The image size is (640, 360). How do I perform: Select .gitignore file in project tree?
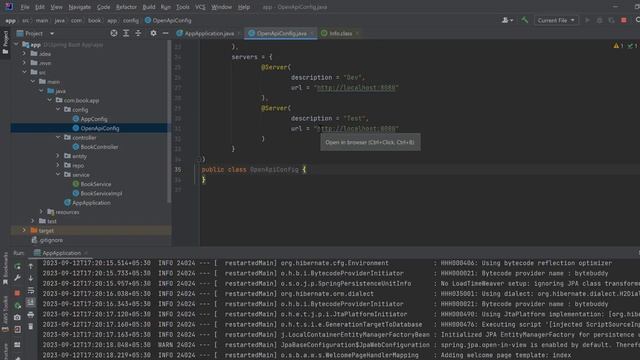tap(51, 240)
